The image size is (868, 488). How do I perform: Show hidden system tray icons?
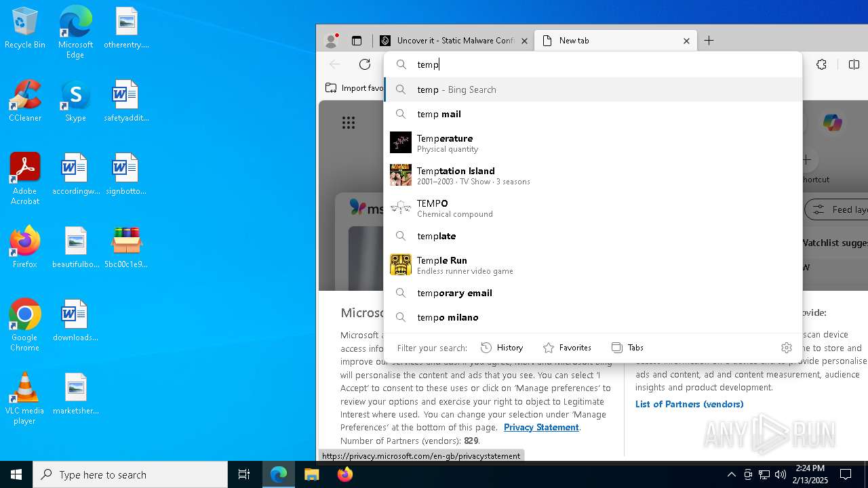click(x=732, y=474)
